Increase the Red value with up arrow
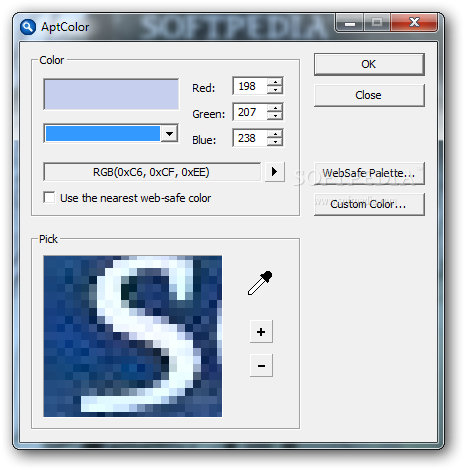The height and width of the screenshot is (470, 465). pos(275,82)
